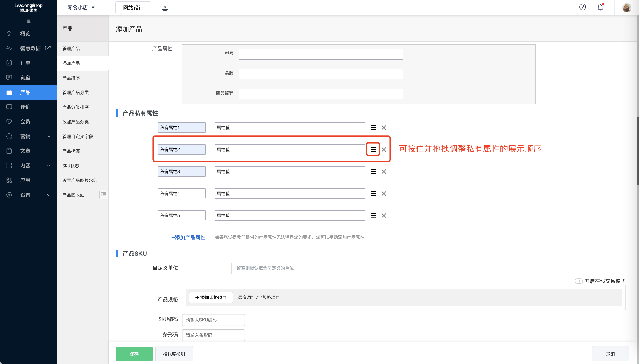Click the video tutorial icon beside 网站设计

coord(164,7)
